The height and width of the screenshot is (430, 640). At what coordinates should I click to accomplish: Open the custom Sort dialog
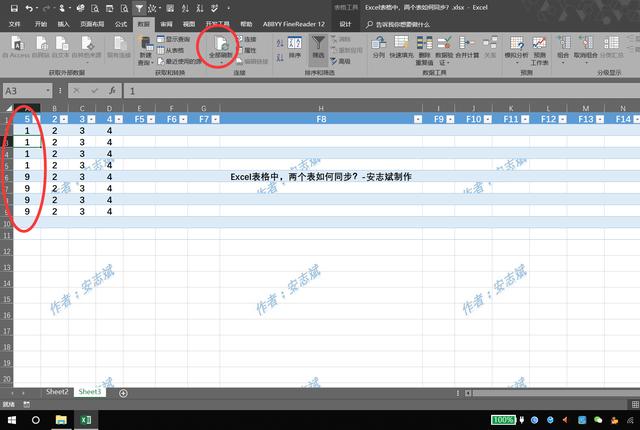295,47
